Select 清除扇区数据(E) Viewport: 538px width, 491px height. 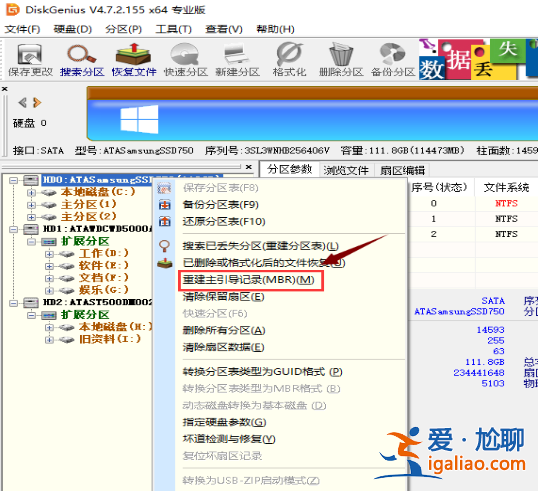(x=223, y=347)
